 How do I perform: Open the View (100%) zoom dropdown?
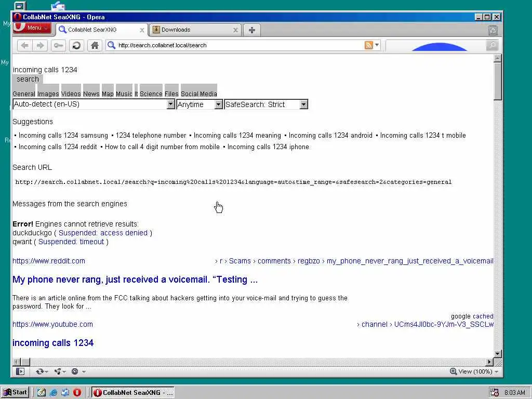(474, 371)
